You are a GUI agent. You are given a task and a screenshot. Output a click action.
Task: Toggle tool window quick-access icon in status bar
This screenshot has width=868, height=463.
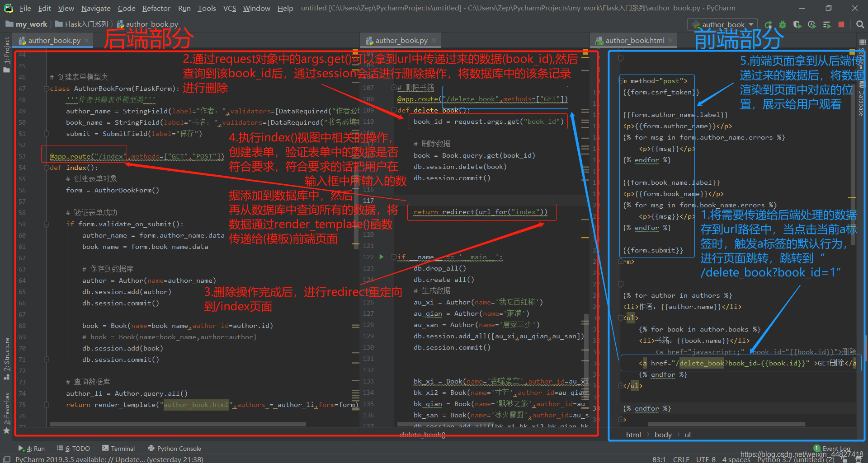click(7, 459)
